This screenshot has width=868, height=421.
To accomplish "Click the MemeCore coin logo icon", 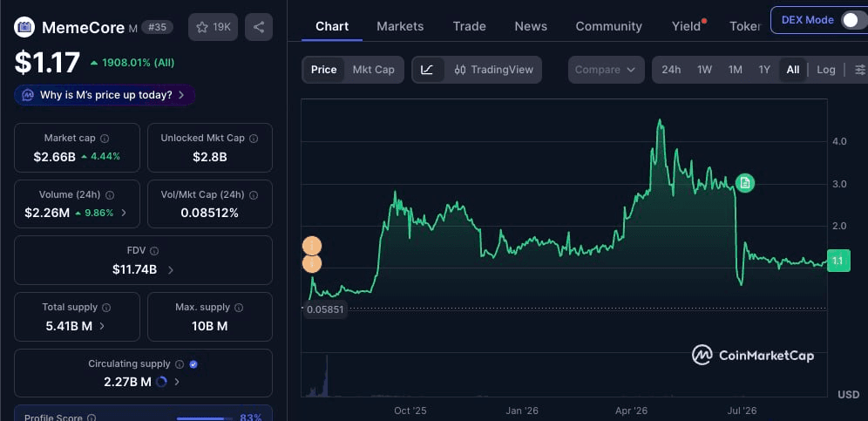I will 24,27.
